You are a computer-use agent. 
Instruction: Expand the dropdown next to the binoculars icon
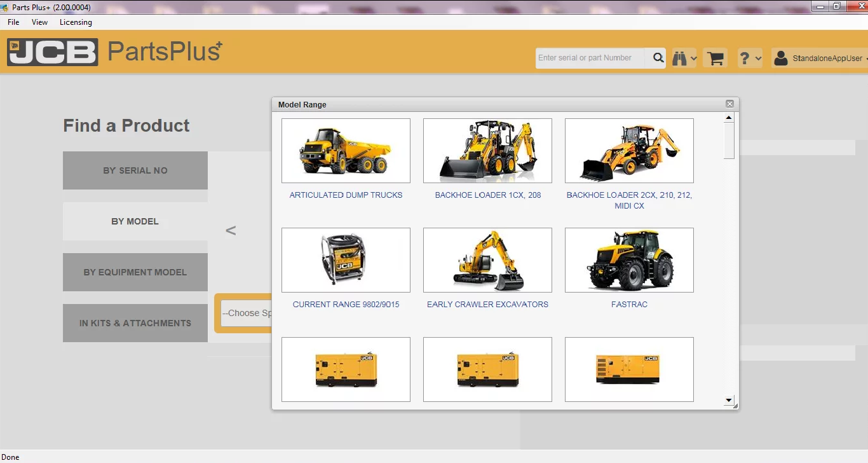pos(694,57)
